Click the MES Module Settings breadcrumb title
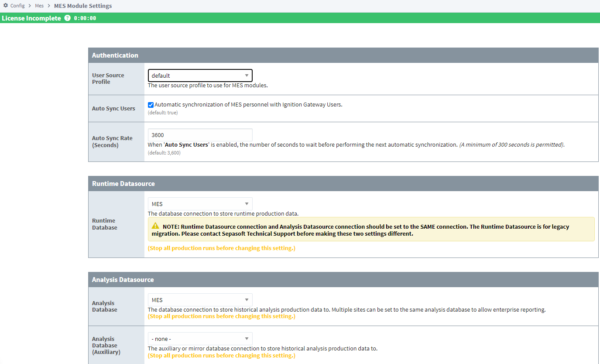The width and height of the screenshot is (600, 364). click(83, 6)
